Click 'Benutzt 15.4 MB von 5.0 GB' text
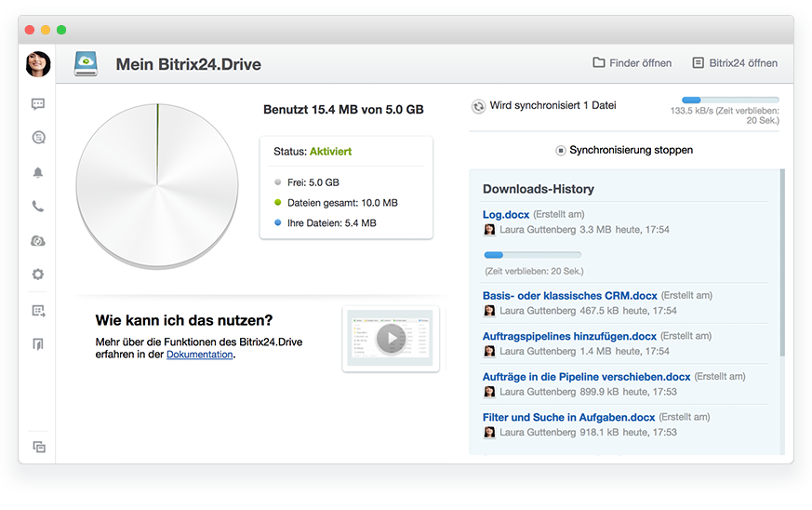The image size is (812, 510). pos(343,110)
